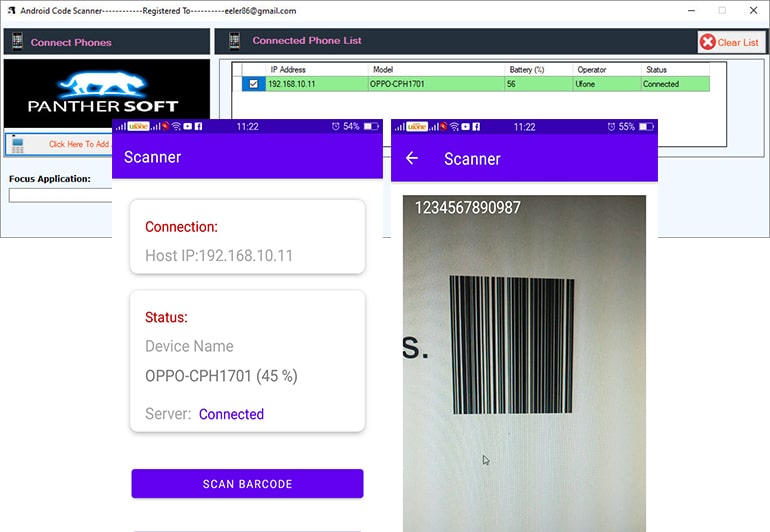
Task: Click the calculator icon on Add button
Action: point(18,144)
